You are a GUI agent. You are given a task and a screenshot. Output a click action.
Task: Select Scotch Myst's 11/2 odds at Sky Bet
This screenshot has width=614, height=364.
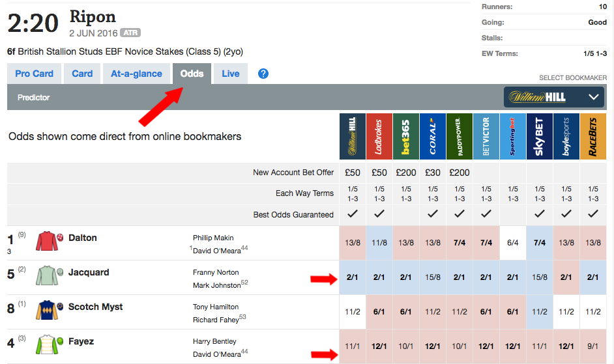(x=540, y=311)
